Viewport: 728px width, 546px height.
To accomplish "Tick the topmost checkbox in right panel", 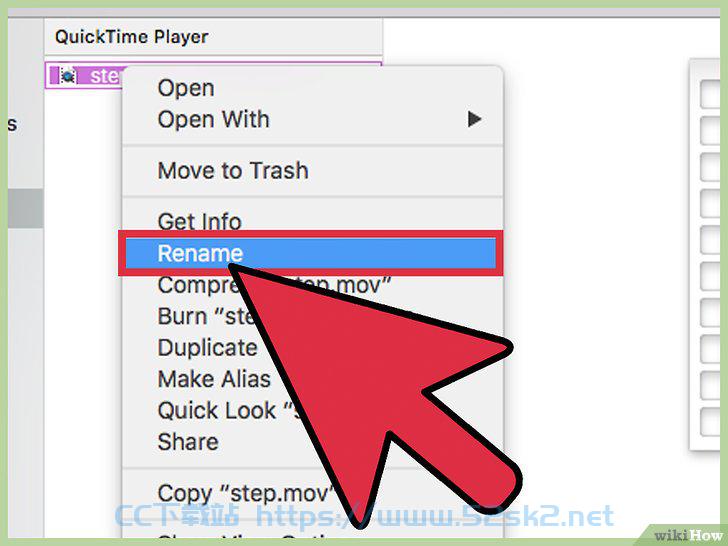I will [x=711, y=94].
